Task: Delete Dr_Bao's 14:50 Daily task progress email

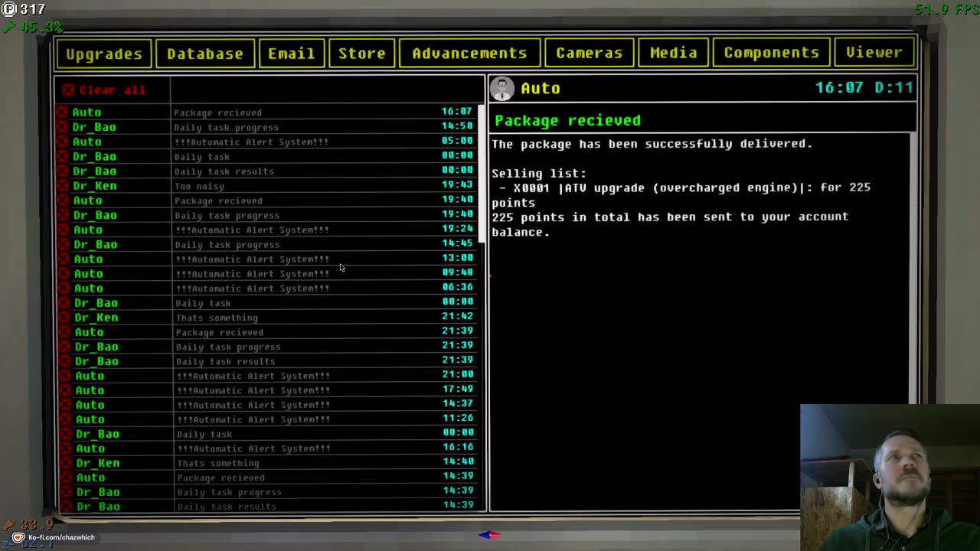Action: coord(62,127)
